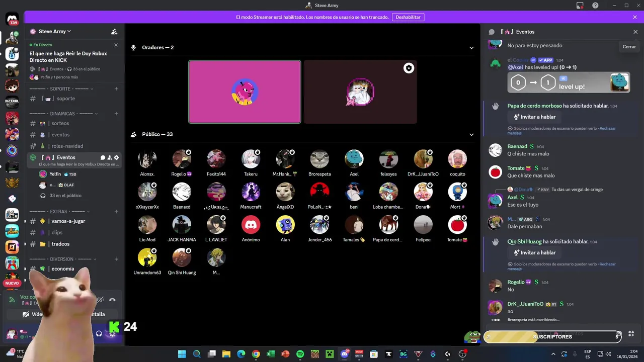Open the lowercase eventos text channel
This screenshot has width=644, height=362.
tap(74, 135)
